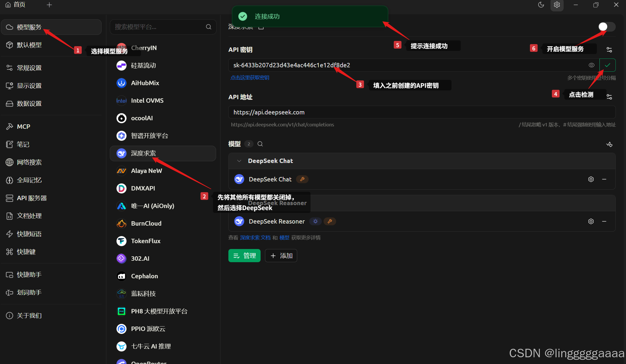Screen dimensions: 626x364
Task: Click the API 地址 input field
Action: pyautogui.click(x=422, y=112)
